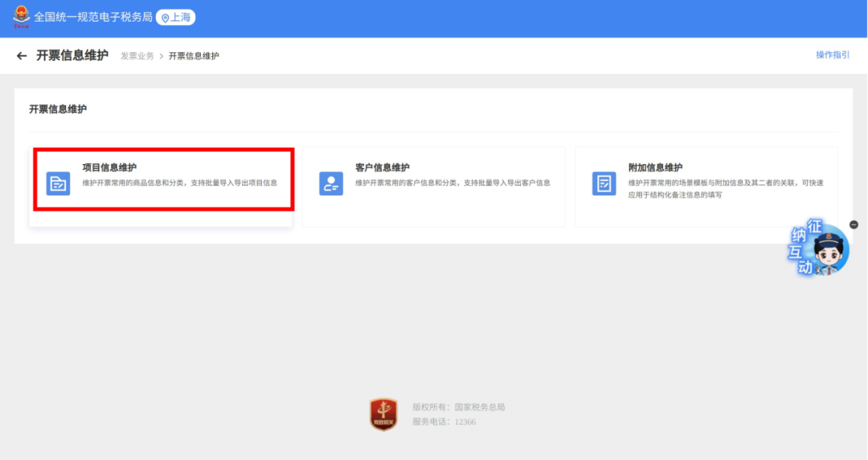868x460 pixels.
Task: Click the red shield badge icon in the footer
Action: coord(383,414)
